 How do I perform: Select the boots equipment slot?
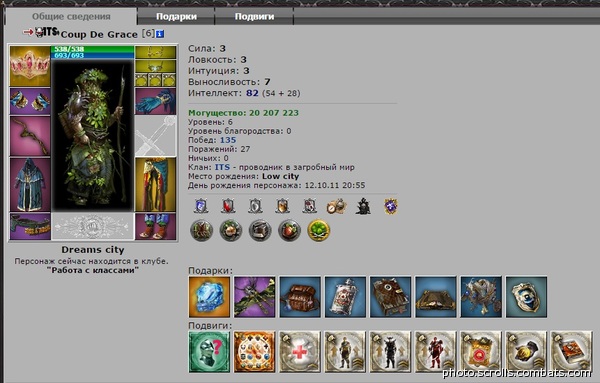155,227
